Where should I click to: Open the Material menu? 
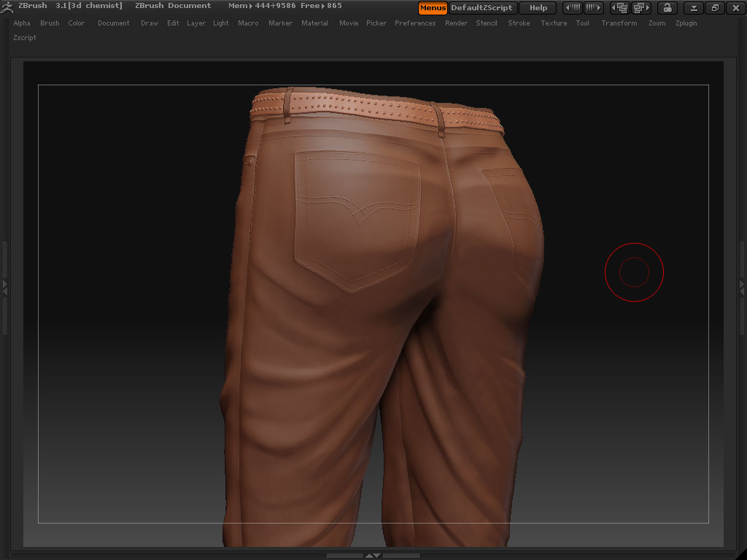coord(315,23)
